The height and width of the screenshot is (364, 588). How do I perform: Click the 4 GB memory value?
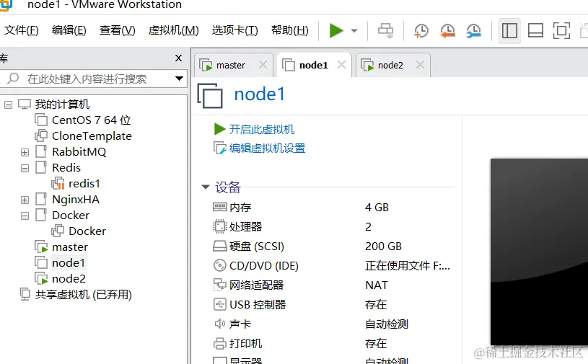tap(377, 207)
